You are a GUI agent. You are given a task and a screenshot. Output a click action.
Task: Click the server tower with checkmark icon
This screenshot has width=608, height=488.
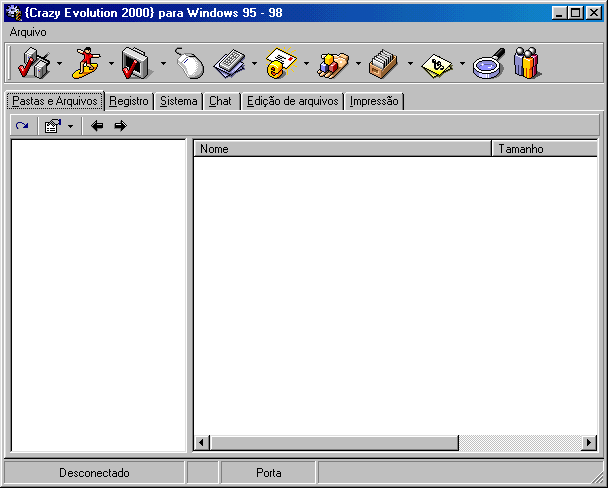coord(35,63)
